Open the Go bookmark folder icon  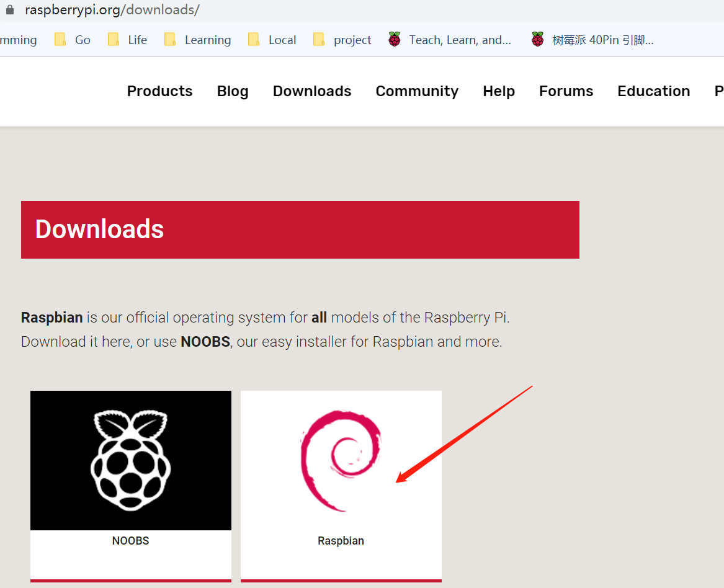(x=60, y=40)
